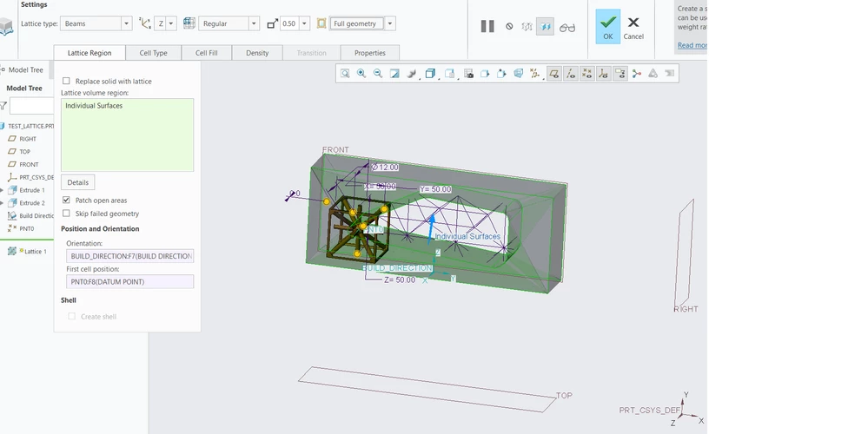The height and width of the screenshot is (434, 868).
Task: Select TOP plane in Model Tree
Action: point(25,152)
